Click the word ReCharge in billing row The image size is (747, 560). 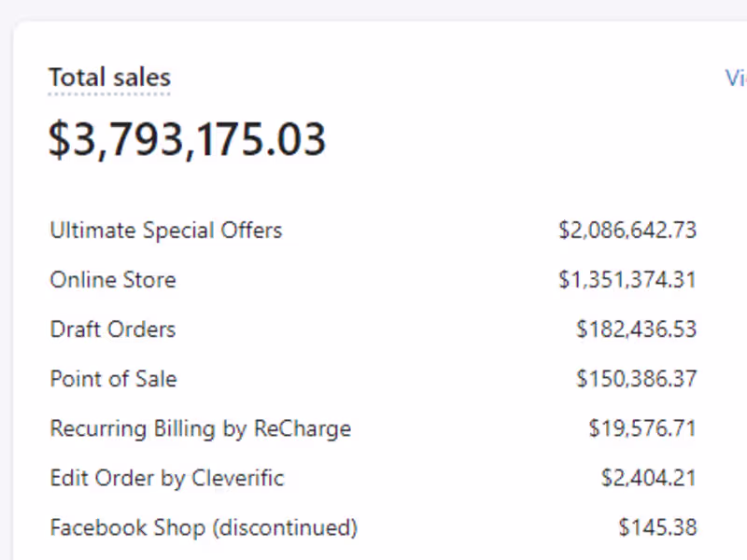(302, 428)
